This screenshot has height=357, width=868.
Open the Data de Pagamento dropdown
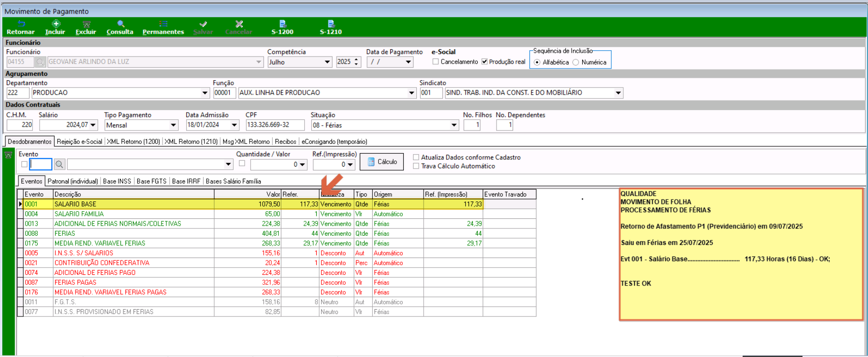click(x=409, y=62)
